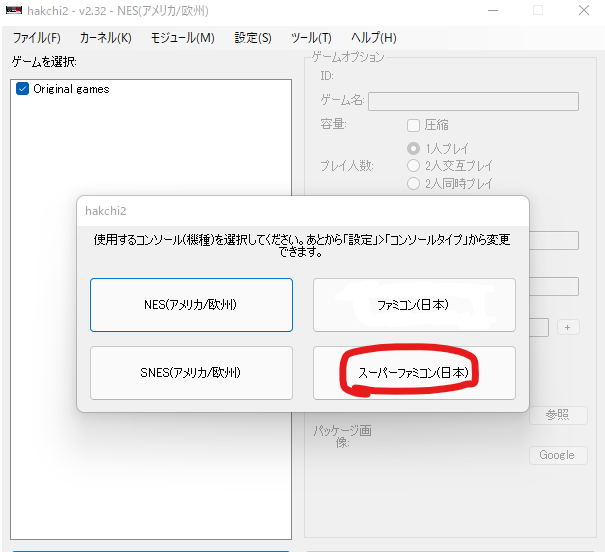Open the ツール(T) menu
605x552 pixels.
(311, 38)
